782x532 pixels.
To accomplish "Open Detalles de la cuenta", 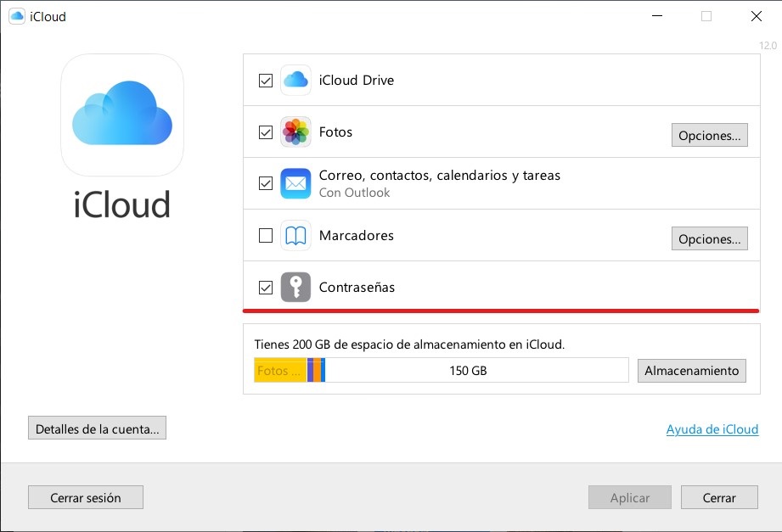I will pyautogui.click(x=98, y=428).
